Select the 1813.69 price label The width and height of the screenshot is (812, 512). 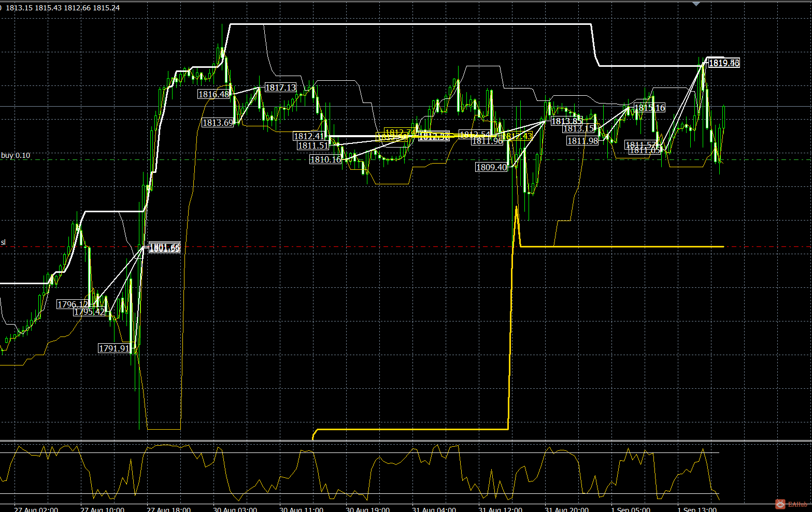218,123
